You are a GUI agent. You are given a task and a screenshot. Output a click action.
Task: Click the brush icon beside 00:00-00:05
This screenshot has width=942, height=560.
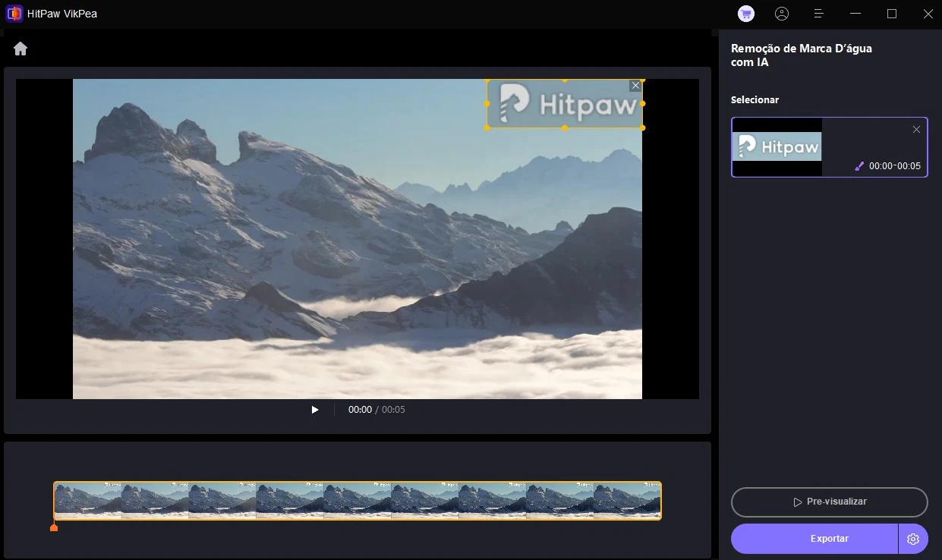pyautogui.click(x=859, y=166)
